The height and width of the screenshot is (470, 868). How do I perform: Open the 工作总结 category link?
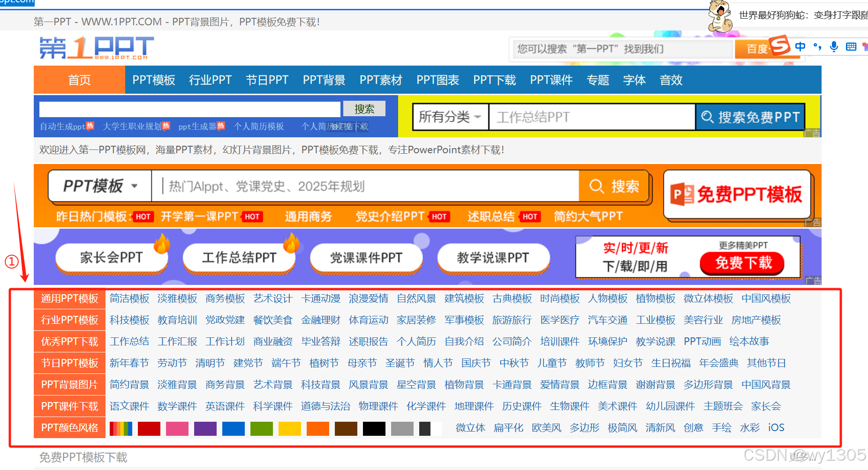tap(129, 342)
